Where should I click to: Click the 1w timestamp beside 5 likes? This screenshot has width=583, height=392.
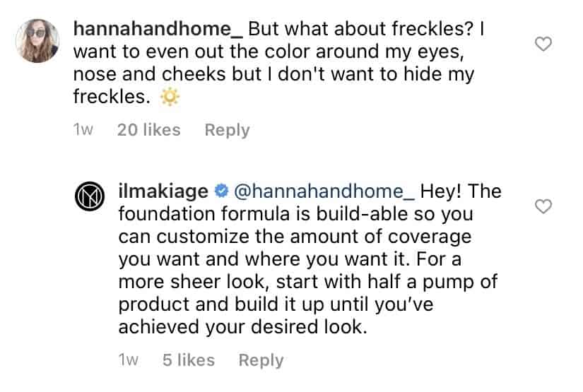tap(129, 360)
